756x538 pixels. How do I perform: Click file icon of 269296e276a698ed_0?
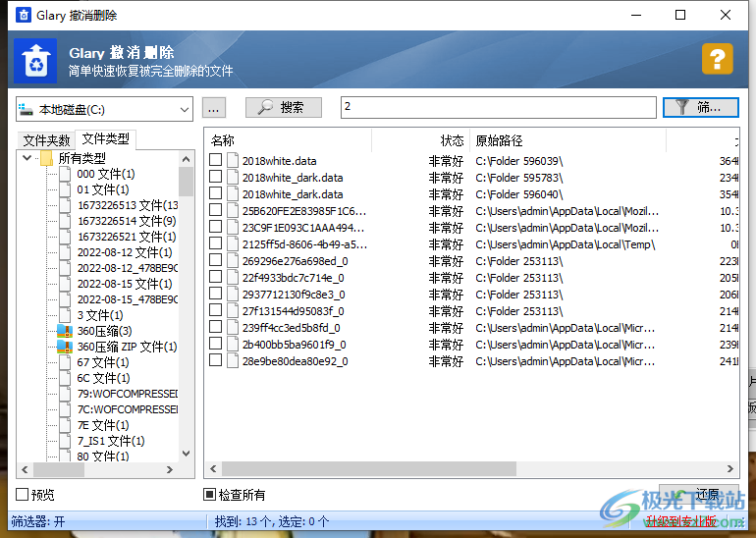click(233, 261)
